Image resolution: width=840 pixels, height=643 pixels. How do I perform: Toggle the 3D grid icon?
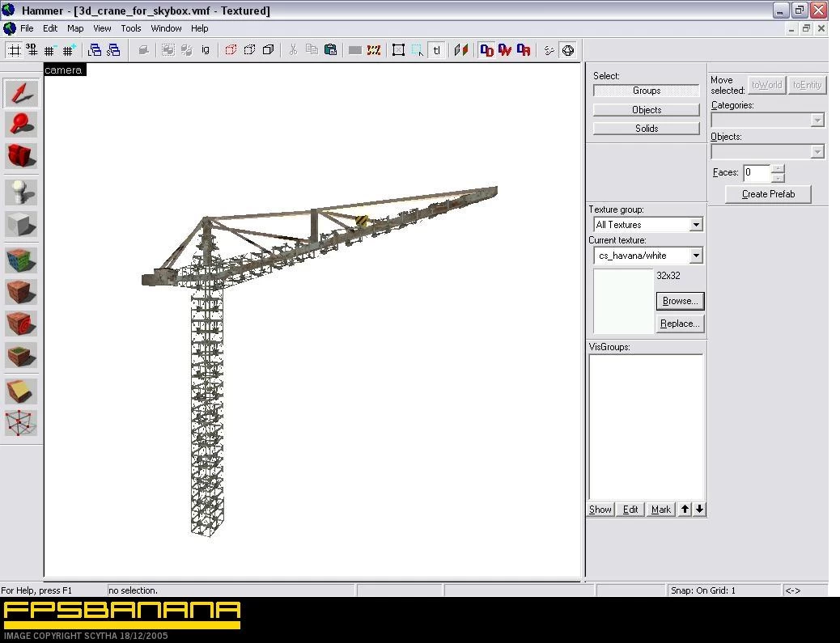point(32,50)
